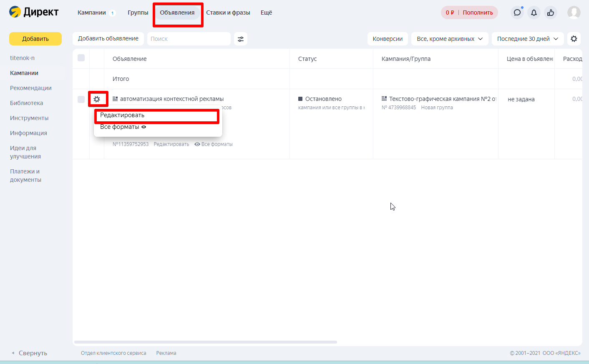Open the Последние 30 дней period dropdown

click(x=528, y=39)
